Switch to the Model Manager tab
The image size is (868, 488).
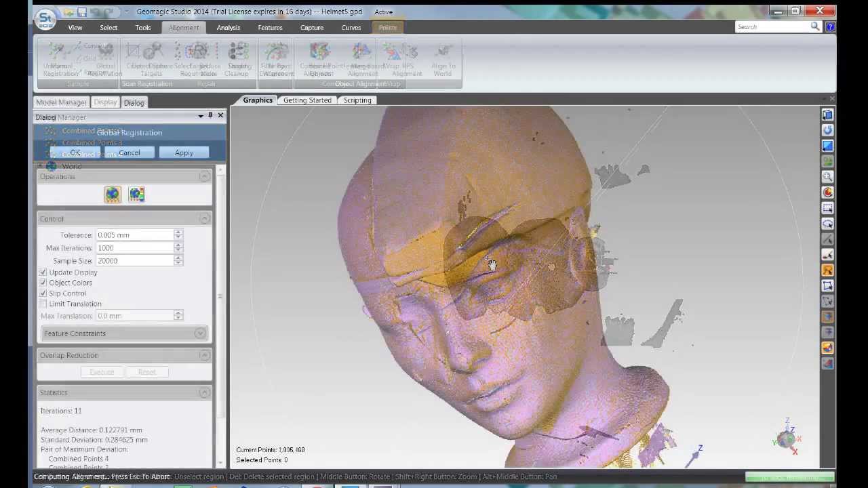point(61,102)
